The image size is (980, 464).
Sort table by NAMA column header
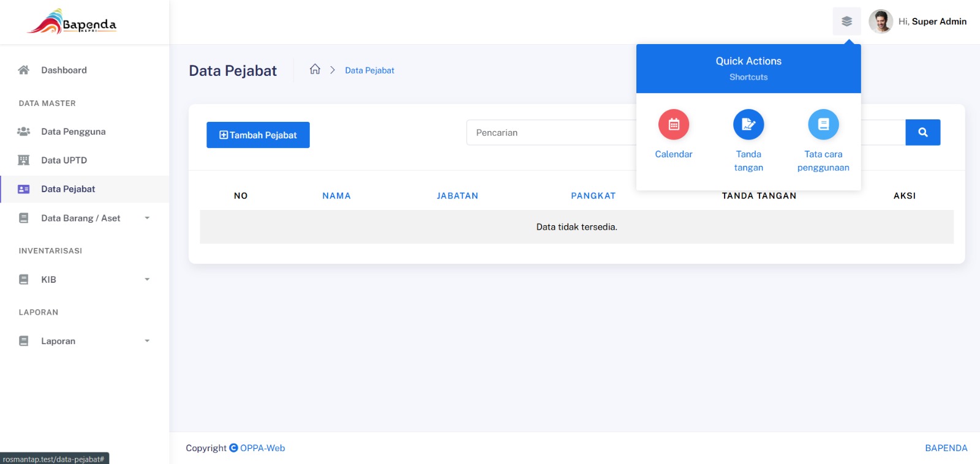click(x=336, y=196)
